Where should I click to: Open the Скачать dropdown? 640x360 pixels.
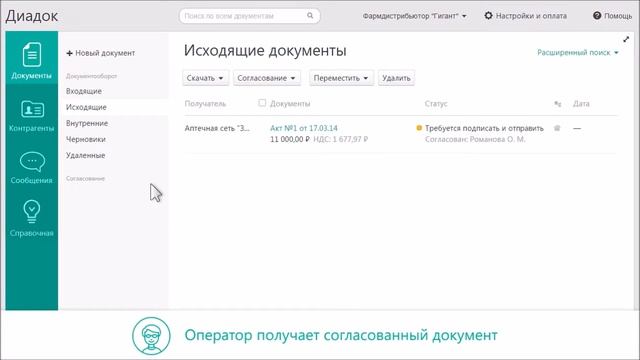click(x=205, y=78)
